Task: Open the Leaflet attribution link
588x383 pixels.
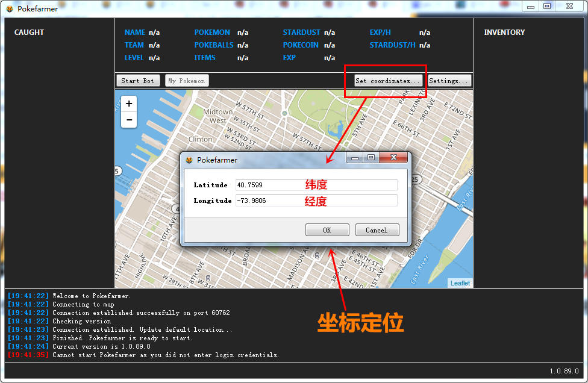Action: coord(460,283)
